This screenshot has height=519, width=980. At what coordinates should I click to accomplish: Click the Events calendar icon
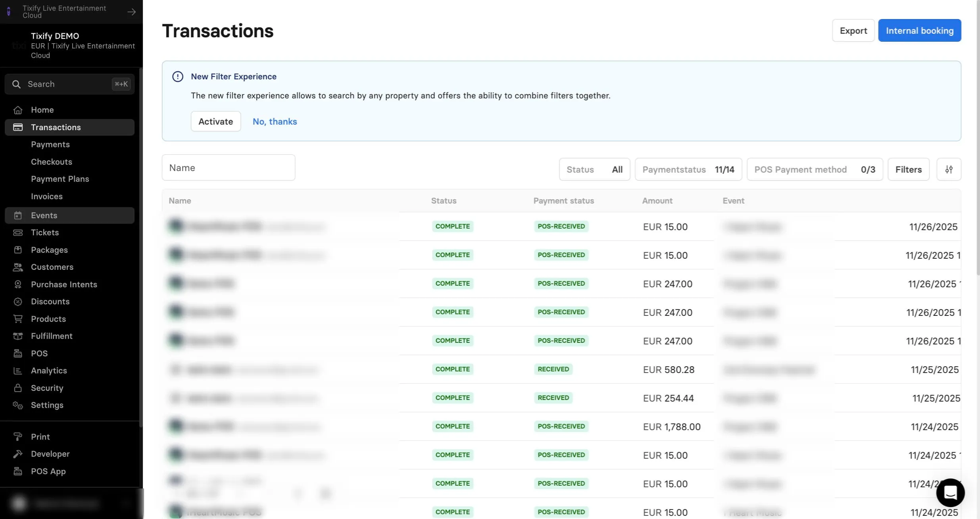tap(17, 215)
